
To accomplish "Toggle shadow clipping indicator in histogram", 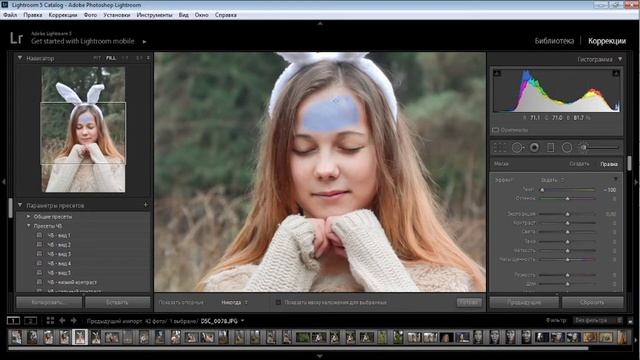I will (497, 73).
